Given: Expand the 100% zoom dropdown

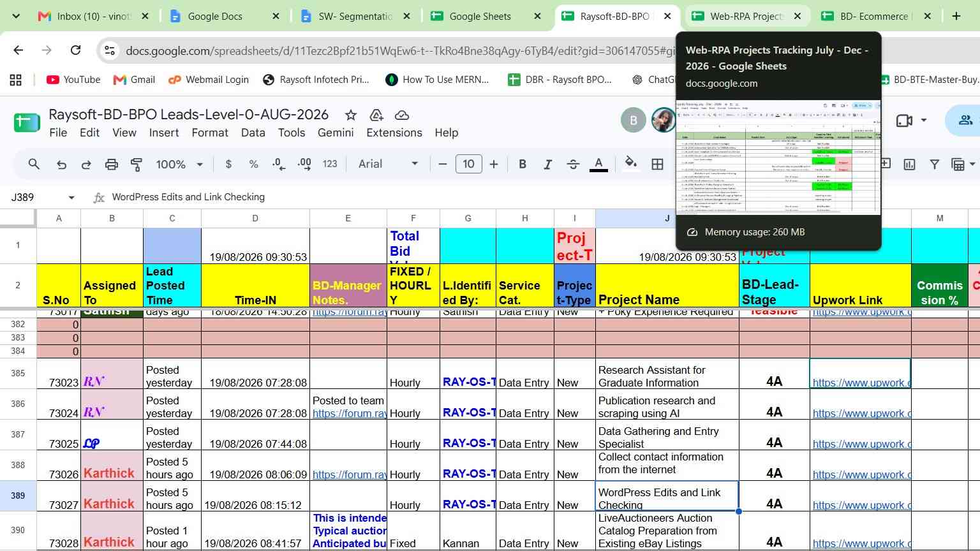Looking at the screenshot, I should [x=179, y=165].
